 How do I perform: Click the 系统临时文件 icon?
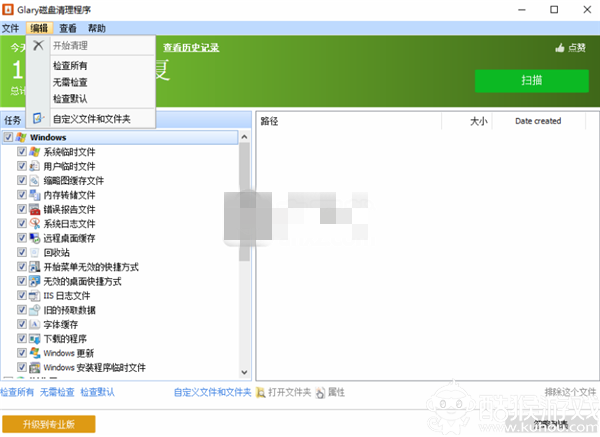click(x=34, y=152)
